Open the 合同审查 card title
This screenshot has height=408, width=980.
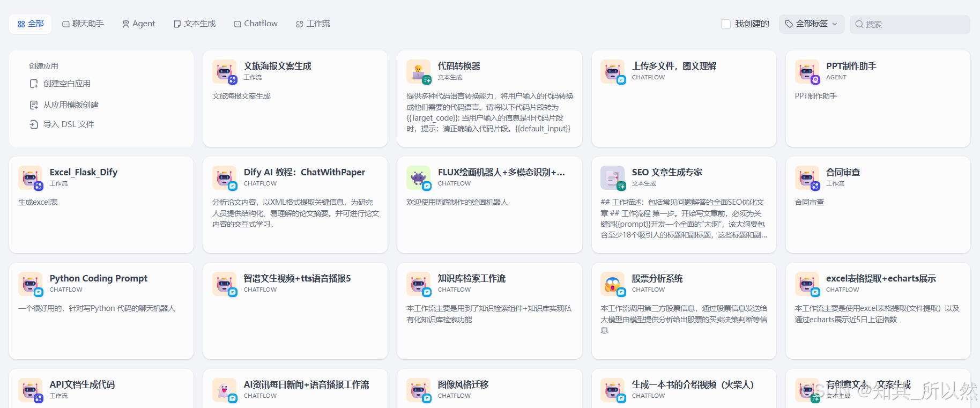click(x=843, y=172)
